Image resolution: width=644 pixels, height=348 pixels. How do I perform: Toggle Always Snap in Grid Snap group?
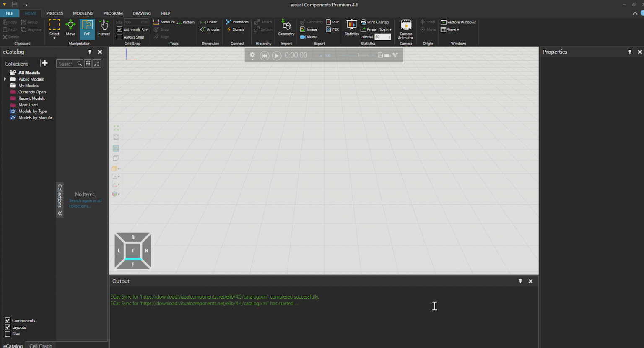(x=119, y=37)
